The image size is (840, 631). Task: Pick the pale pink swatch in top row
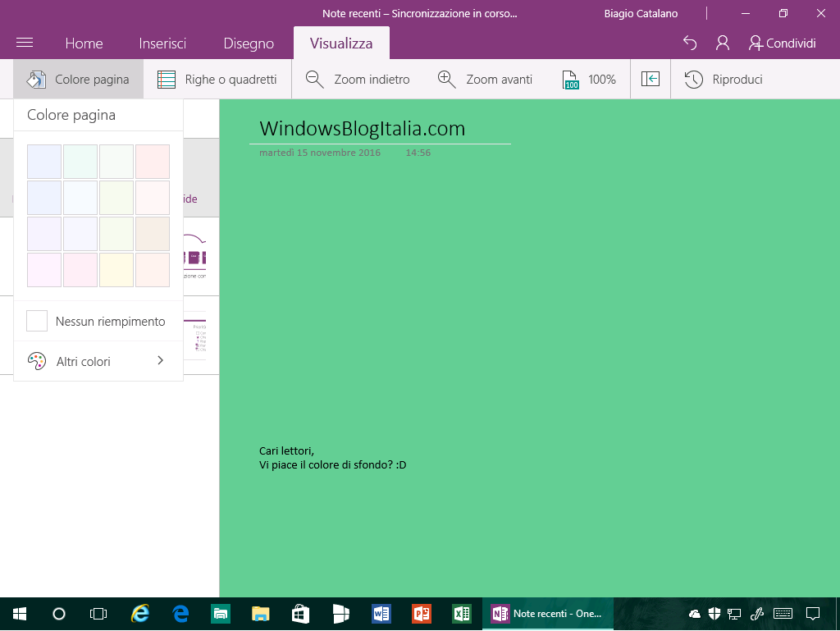click(153, 161)
